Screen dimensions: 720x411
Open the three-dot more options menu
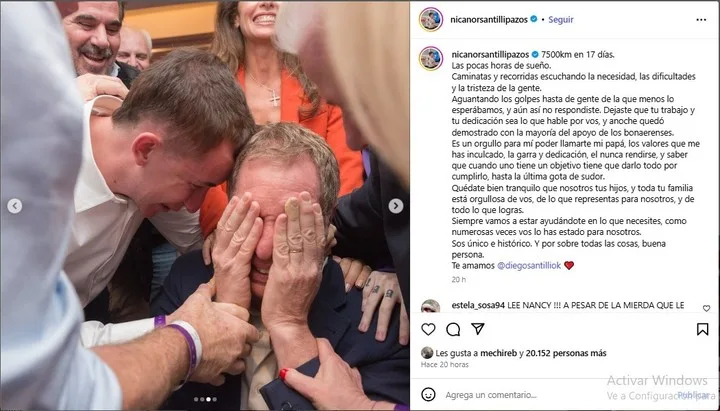coord(701,20)
